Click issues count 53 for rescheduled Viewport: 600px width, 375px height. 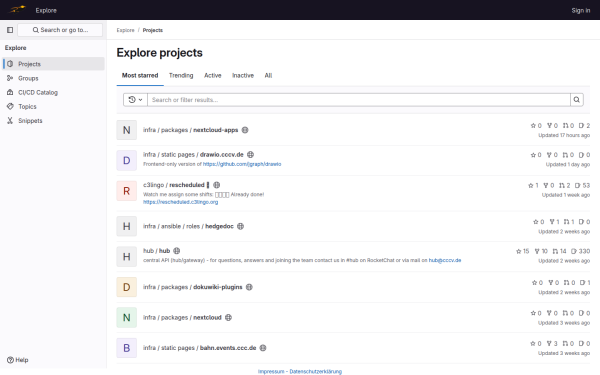coord(582,186)
